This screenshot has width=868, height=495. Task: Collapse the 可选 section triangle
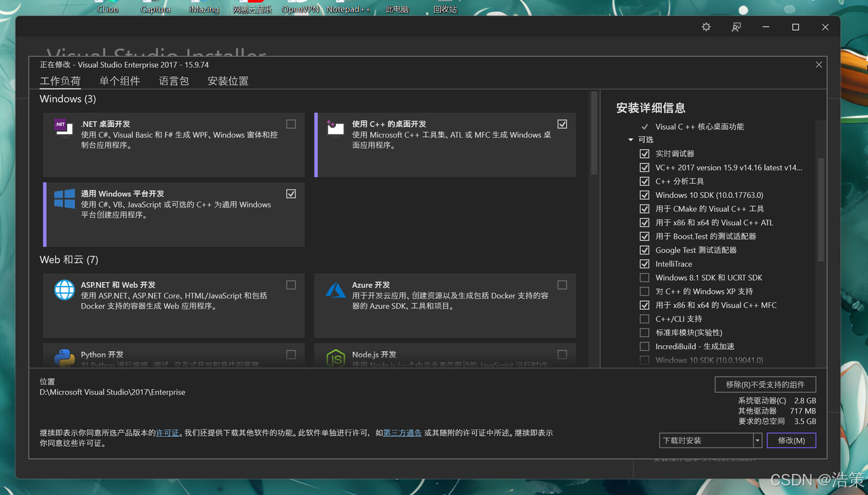pos(631,140)
